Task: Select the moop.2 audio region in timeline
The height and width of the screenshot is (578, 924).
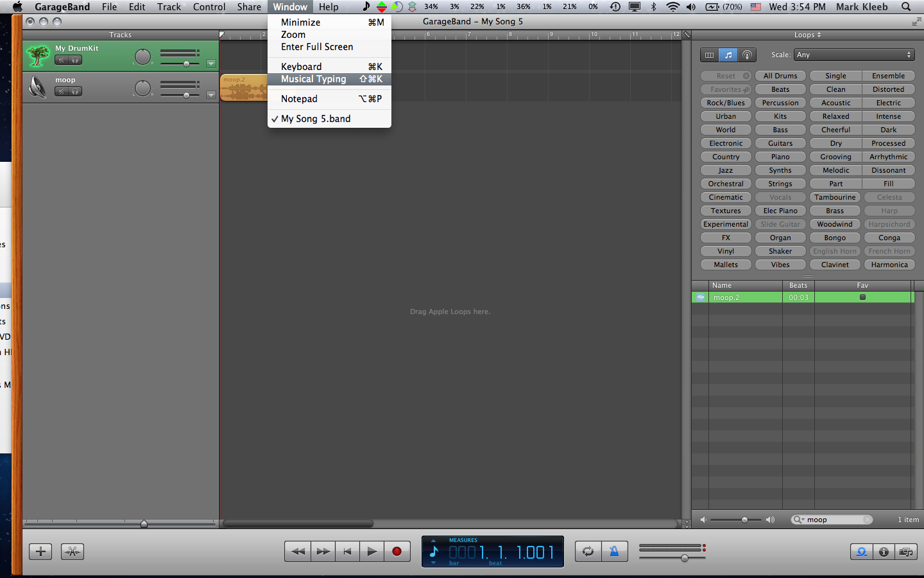Action: pyautogui.click(x=244, y=87)
